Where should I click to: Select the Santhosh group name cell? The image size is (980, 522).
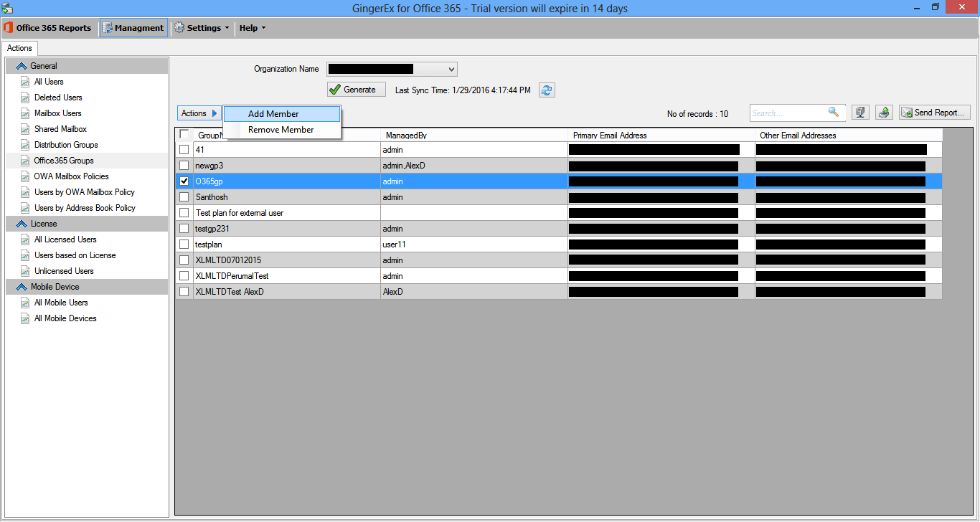(x=286, y=197)
